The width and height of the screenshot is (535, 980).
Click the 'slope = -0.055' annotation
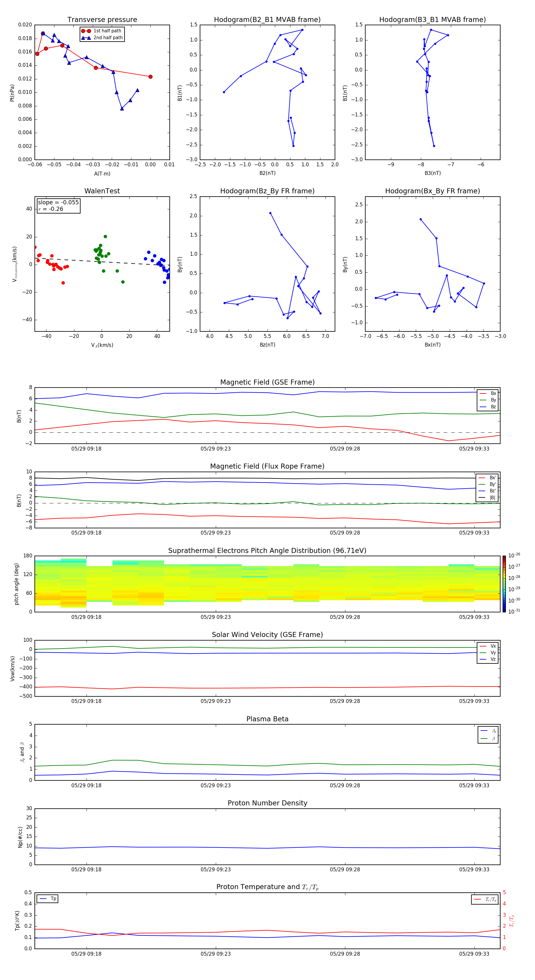coord(58,203)
